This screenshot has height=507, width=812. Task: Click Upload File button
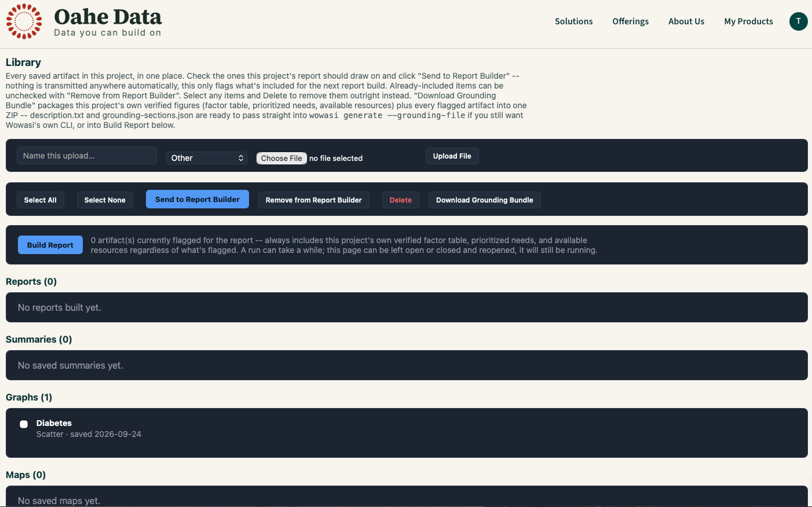(x=452, y=156)
